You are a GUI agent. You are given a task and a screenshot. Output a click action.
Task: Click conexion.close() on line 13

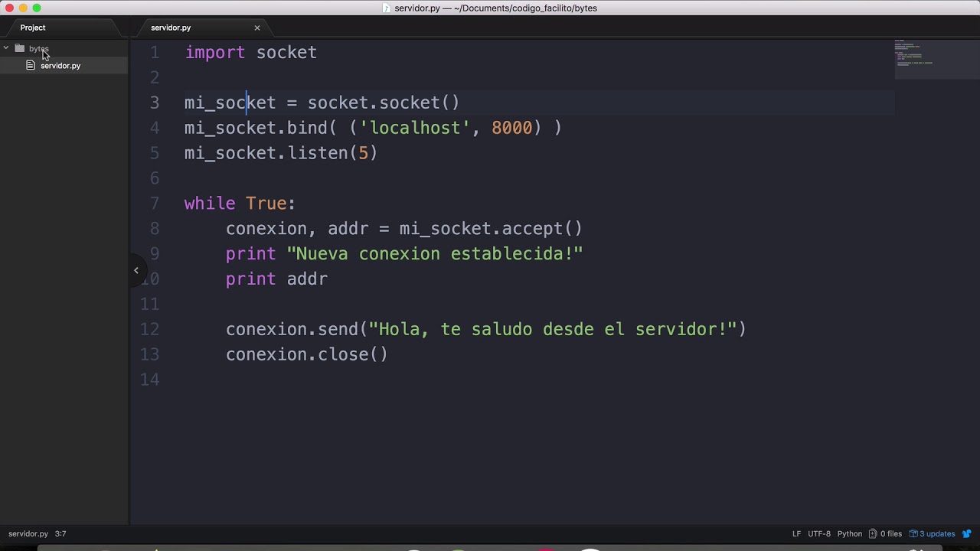[x=307, y=354]
